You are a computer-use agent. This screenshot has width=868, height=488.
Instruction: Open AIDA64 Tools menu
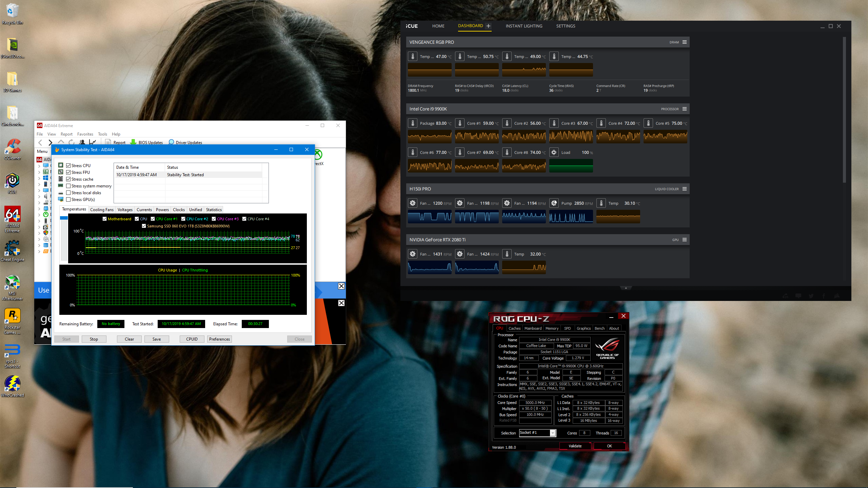click(102, 134)
